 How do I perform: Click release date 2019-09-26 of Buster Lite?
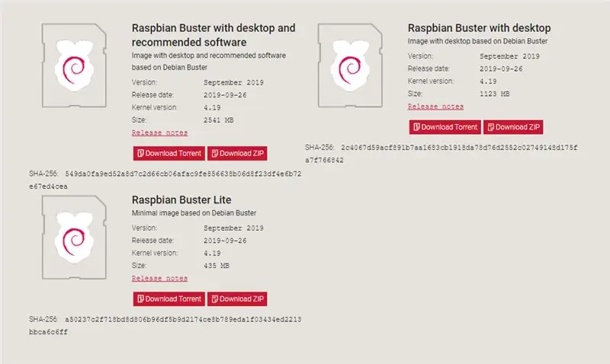pyautogui.click(x=225, y=241)
